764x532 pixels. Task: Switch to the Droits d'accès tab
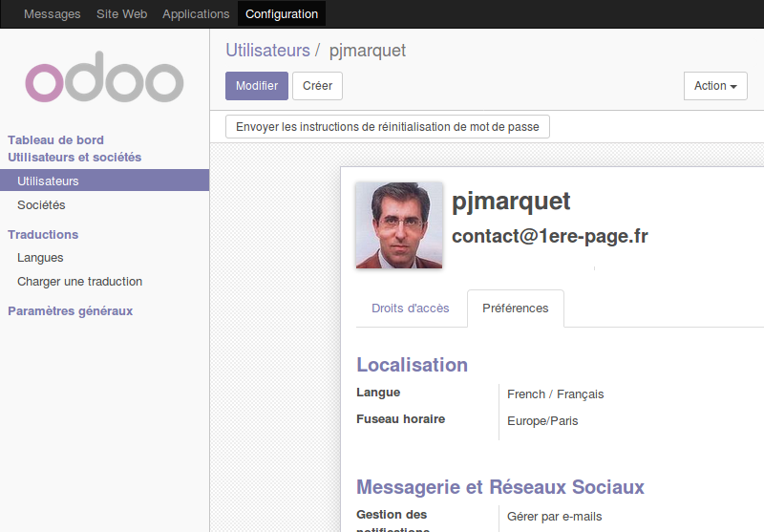coord(411,309)
